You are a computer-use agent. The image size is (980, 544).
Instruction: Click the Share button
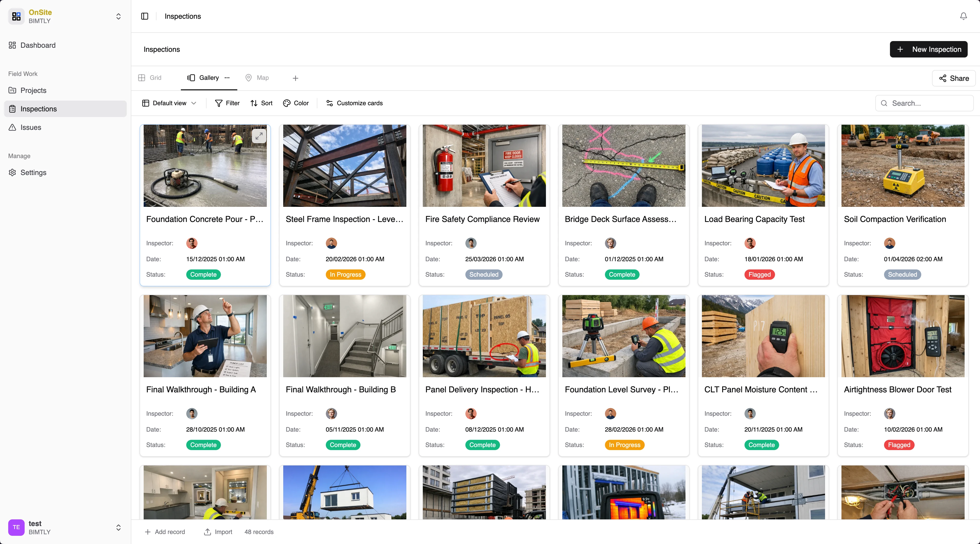click(953, 78)
